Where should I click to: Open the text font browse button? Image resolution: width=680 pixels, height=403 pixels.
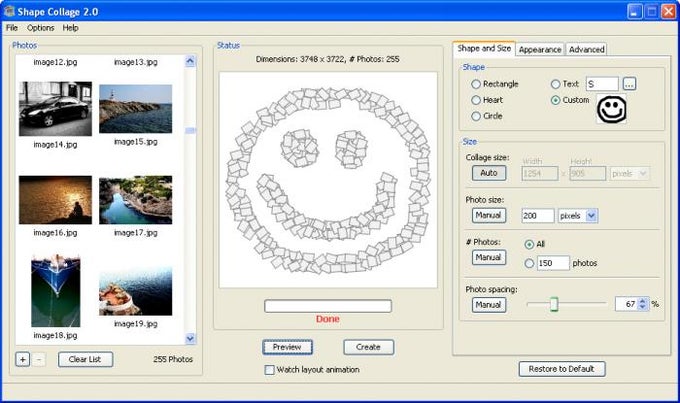(x=629, y=84)
